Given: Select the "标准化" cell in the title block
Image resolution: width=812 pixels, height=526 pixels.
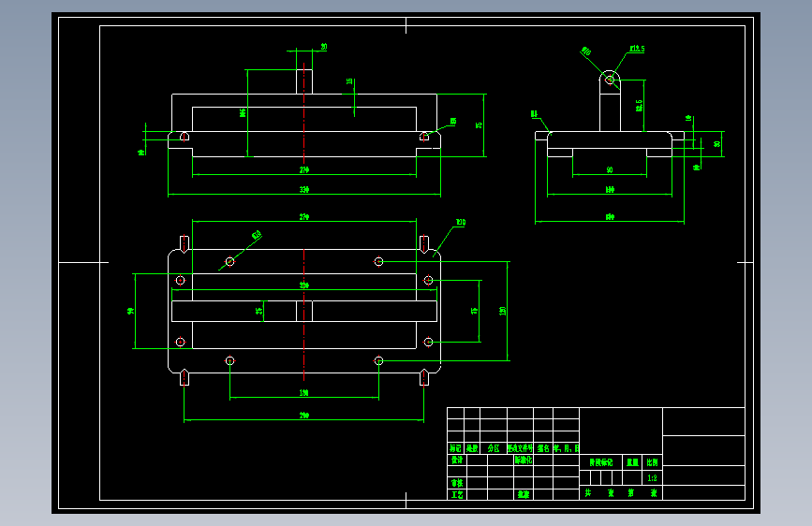Looking at the screenshot, I should click(523, 460).
